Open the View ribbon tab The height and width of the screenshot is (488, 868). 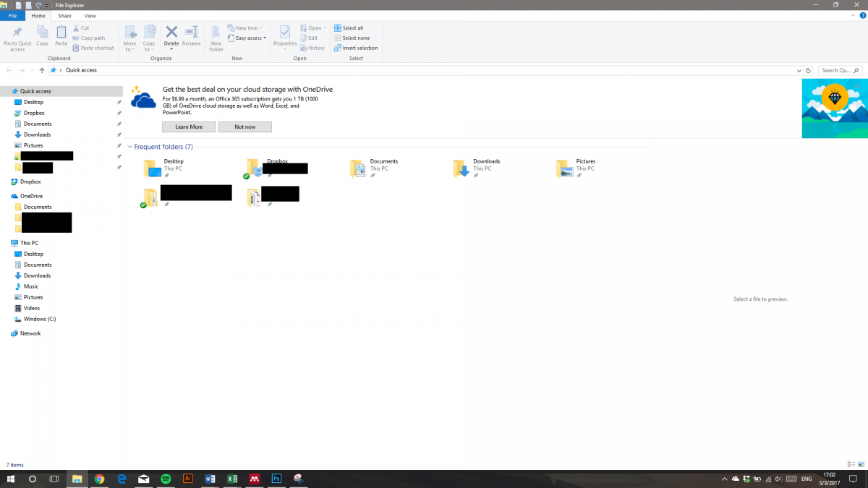(x=90, y=15)
